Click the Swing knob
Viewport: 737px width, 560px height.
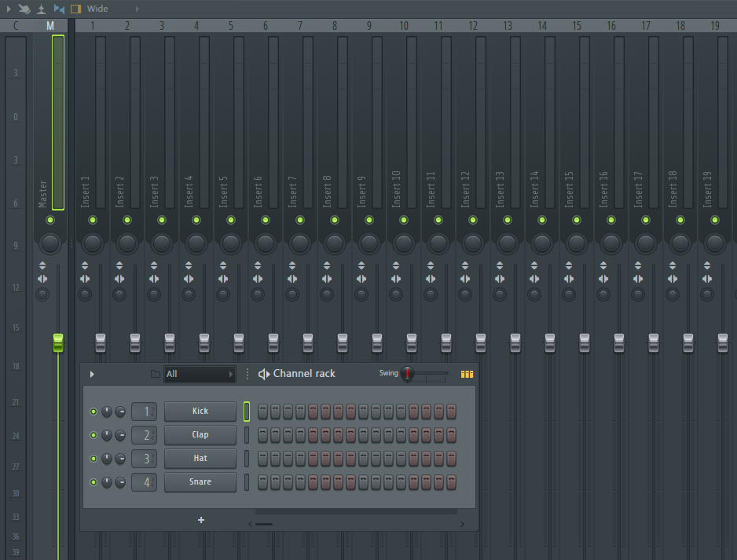coord(407,374)
